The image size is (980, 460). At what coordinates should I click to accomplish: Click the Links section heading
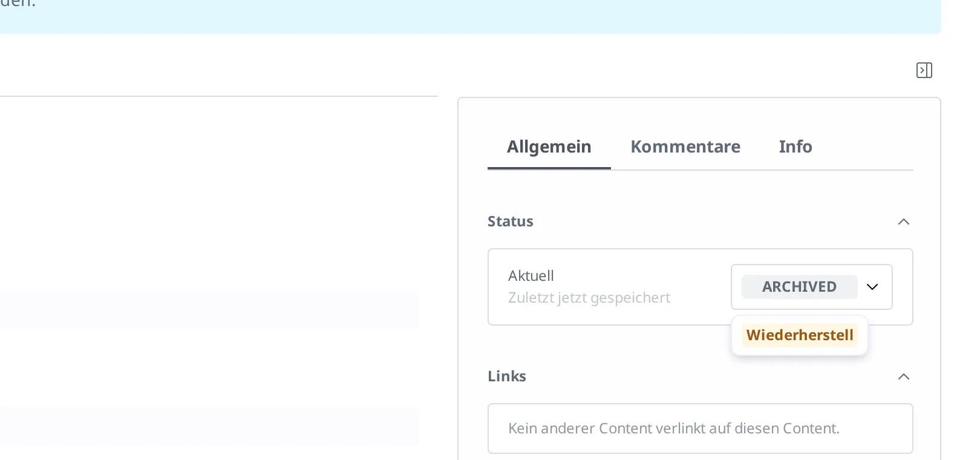click(x=506, y=376)
